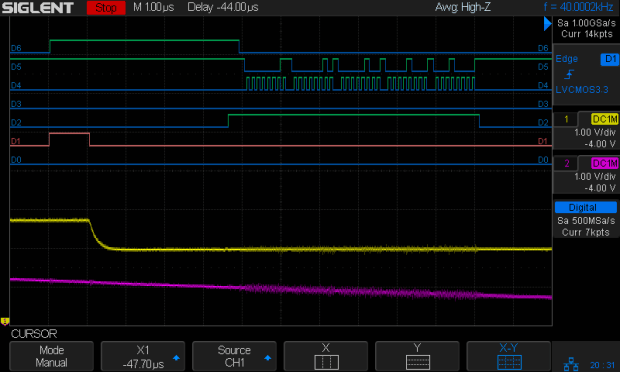The image size is (620, 372).
Task: Click channel 1's 1.00 V/div scale
Action: point(595,132)
